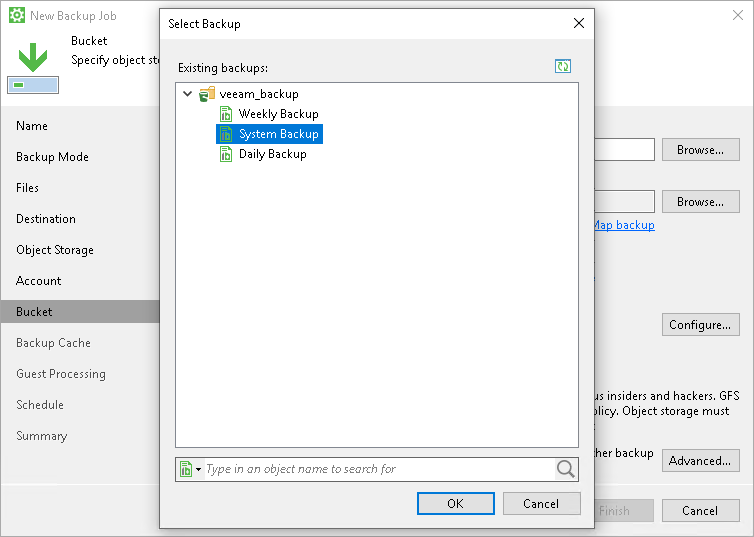This screenshot has height=537, width=754.
Task: Open the Object Storage wizard step
Action: point(55,250)
